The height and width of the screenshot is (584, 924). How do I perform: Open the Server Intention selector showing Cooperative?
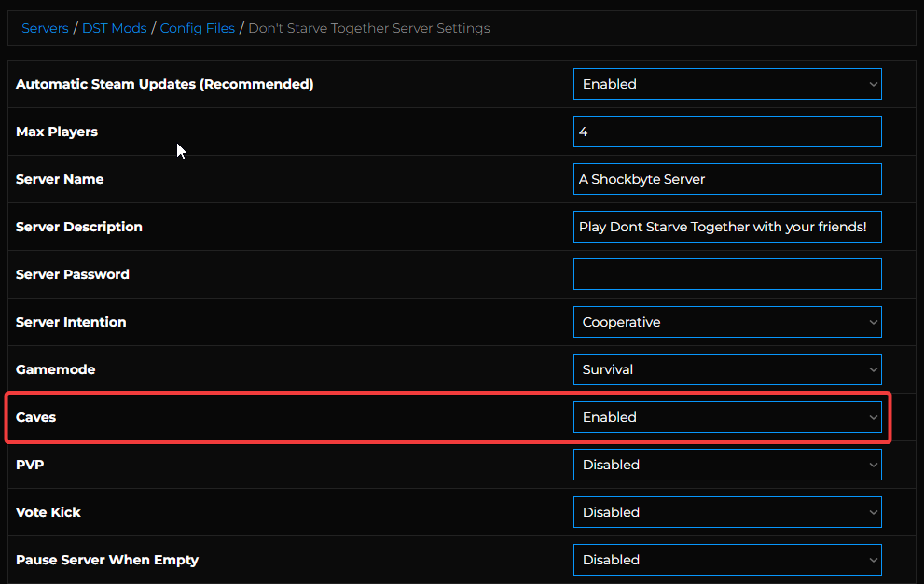[727, 322]
